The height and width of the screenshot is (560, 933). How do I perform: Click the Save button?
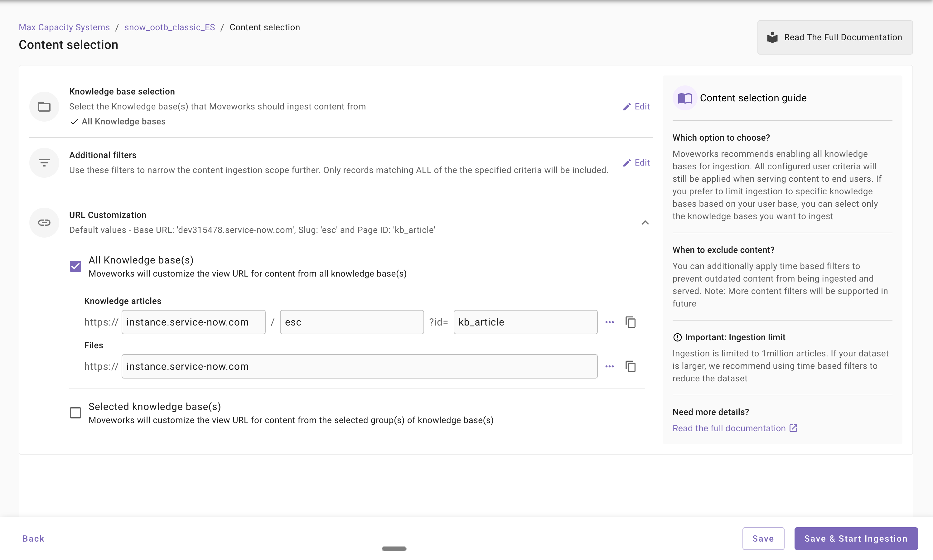coord(763,539)
